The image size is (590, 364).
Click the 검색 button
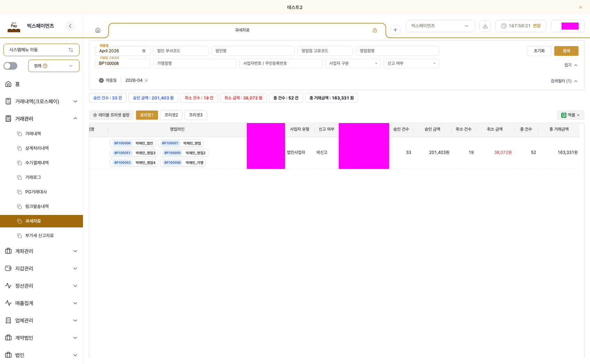[566, 51]
